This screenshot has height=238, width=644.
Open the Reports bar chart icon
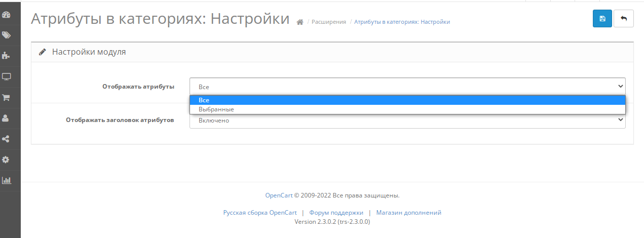pos(7,180)
